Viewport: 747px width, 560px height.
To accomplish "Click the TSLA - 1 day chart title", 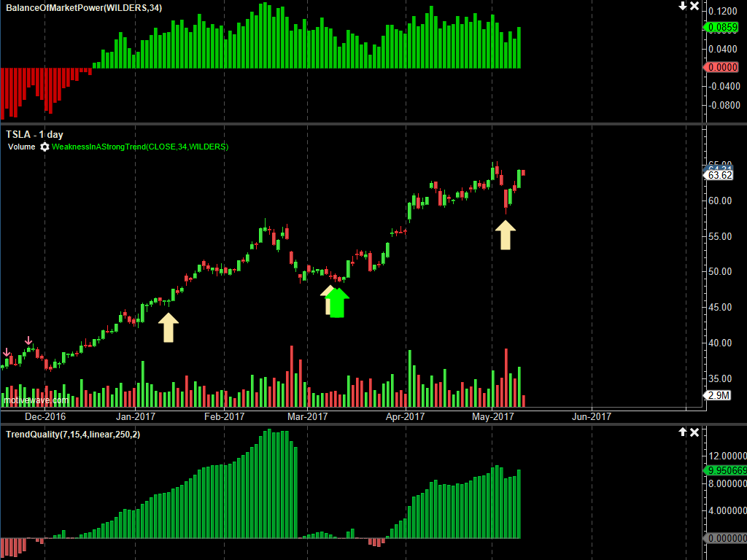I will click(34, 134).
